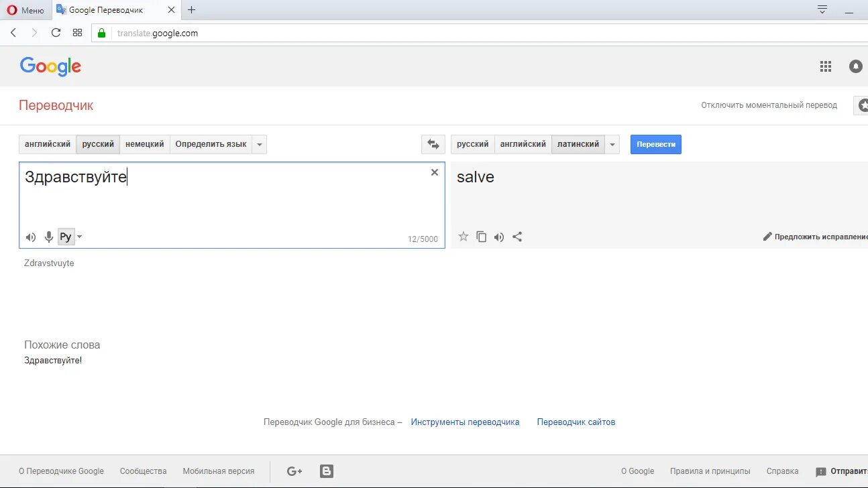Click the salve translation result
This screenshot has width=868, height=488.
(x=476, y=177)
